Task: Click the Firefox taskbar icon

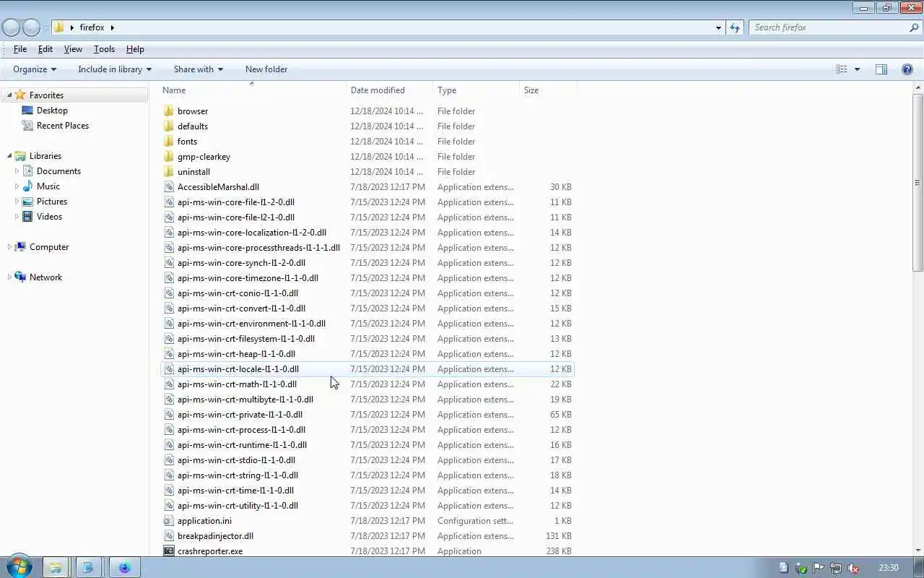Action: (124, 567)
